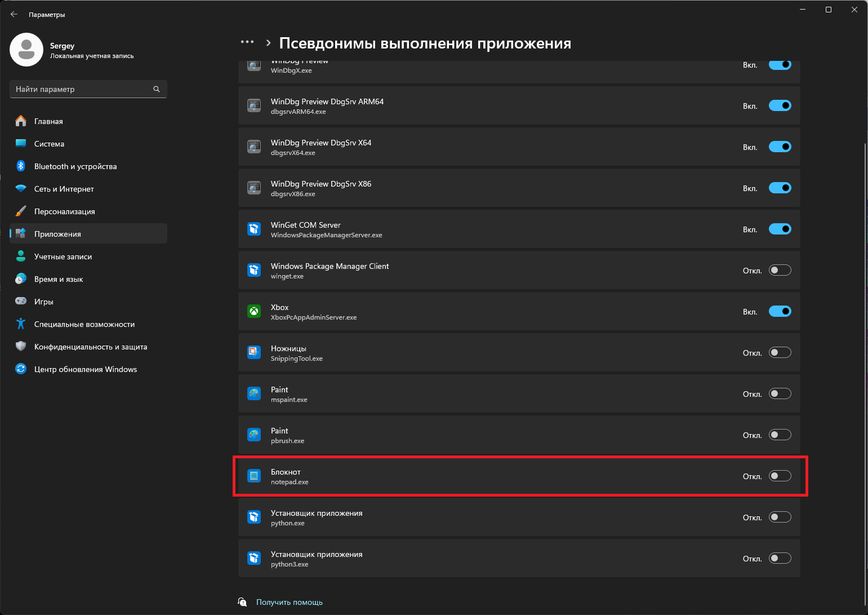Click the Блокнот app icon
This screenshot has height=615, width=868.
pyautogui.click(x=254, y=476)
